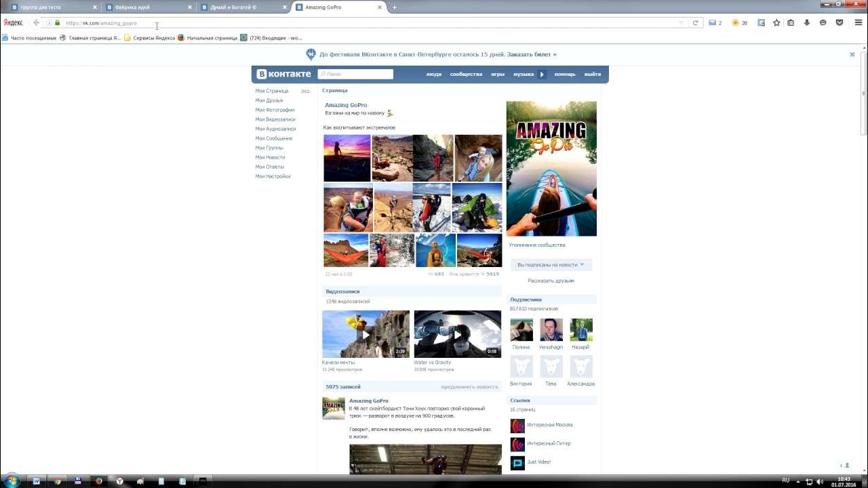Image resolution: width=868 pixels, height=488 pixels.
Task: Click 'Заказать билет »' in the banner
Action: [533, 54]
